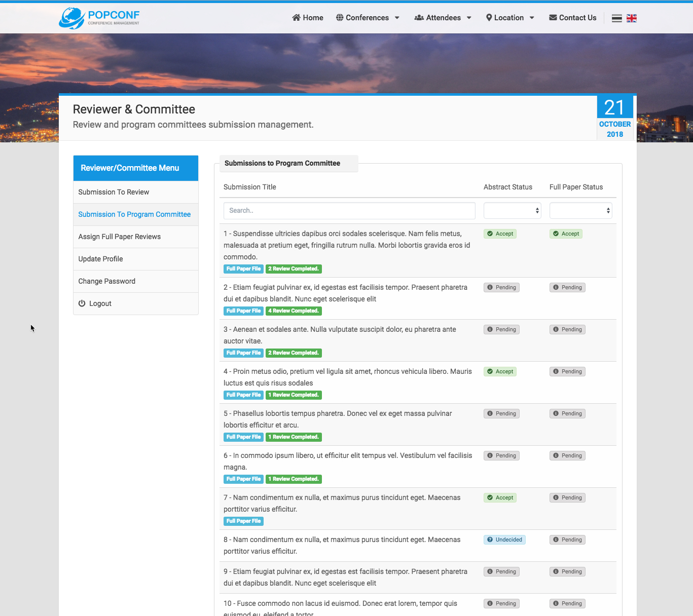Expand the Conferences dropdown menu
The image size is (693, 616).
[397, 18]
